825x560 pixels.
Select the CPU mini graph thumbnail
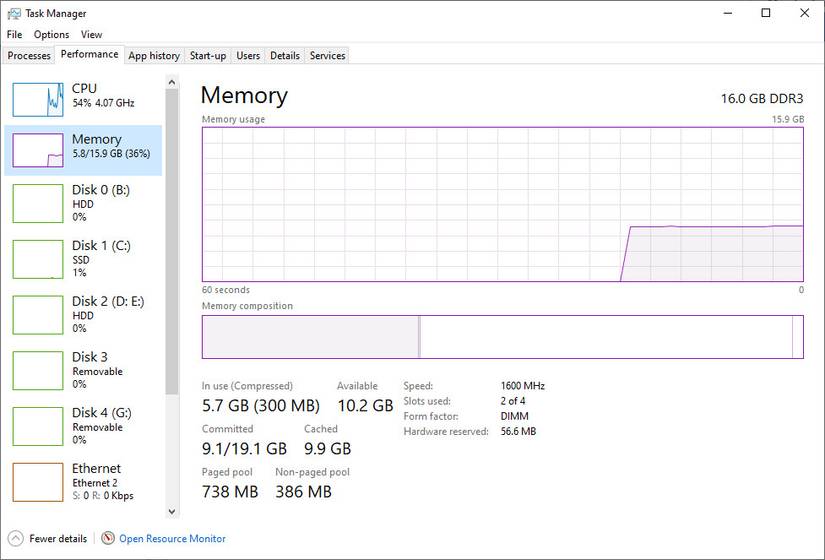point(38,98)
